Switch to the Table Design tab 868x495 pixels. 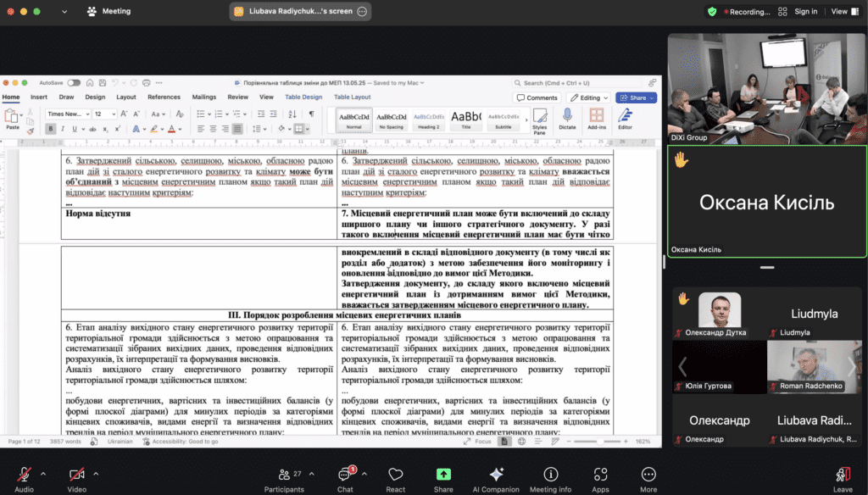[303, 97]
